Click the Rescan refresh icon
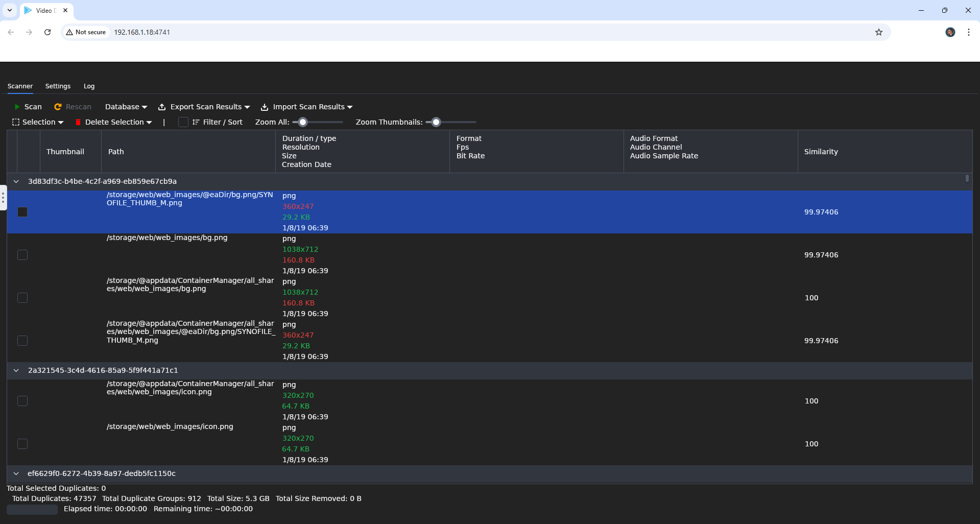This screenshot has width=980, height=524. click(x=58, y=107)
